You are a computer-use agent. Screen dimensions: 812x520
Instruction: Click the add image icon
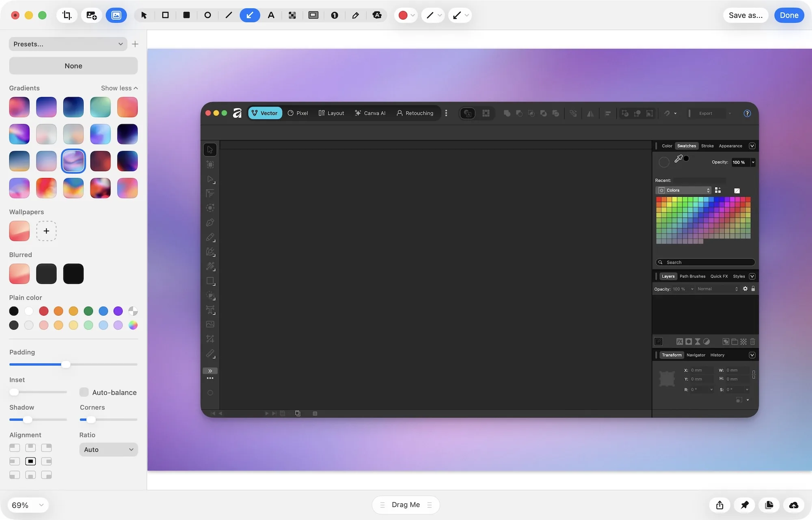[x=91, y=15]
